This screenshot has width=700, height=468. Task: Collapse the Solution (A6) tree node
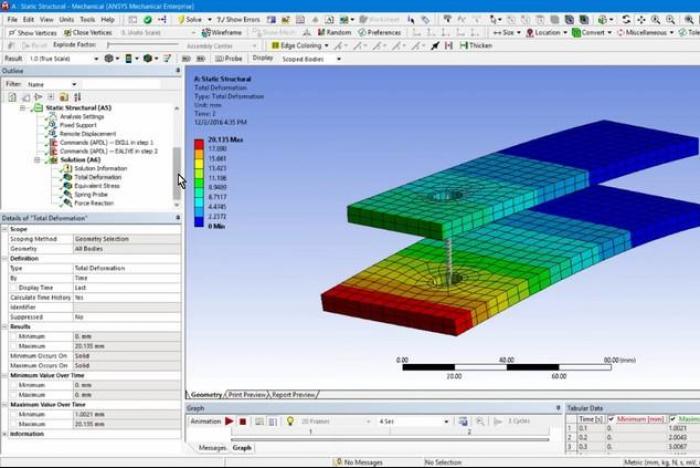click(x=38, y=160)
